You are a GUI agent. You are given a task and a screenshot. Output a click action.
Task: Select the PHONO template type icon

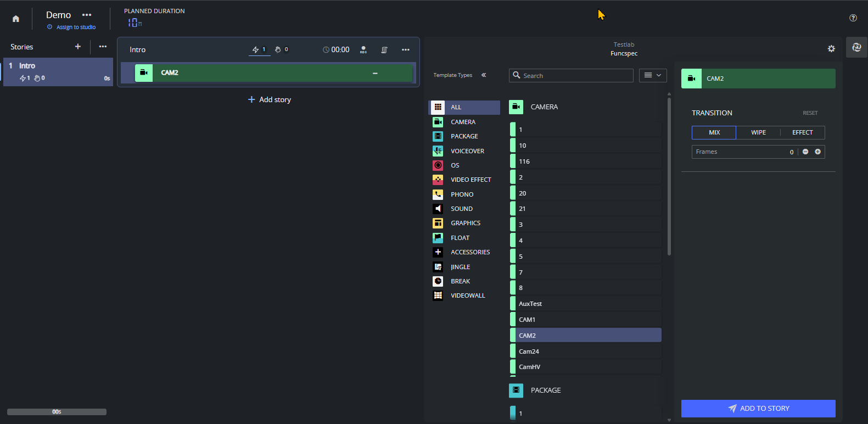coord(438,194)
